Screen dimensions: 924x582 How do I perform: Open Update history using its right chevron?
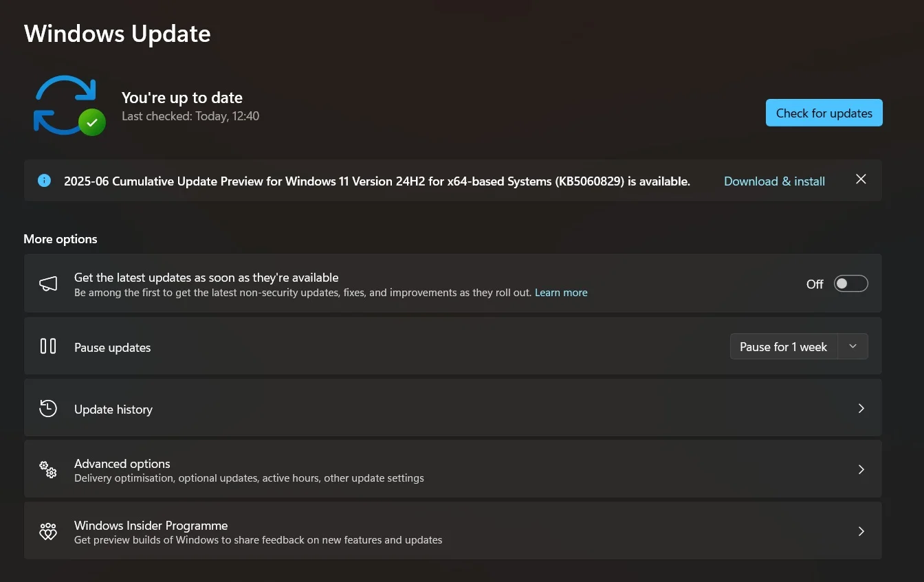[861, 408]
